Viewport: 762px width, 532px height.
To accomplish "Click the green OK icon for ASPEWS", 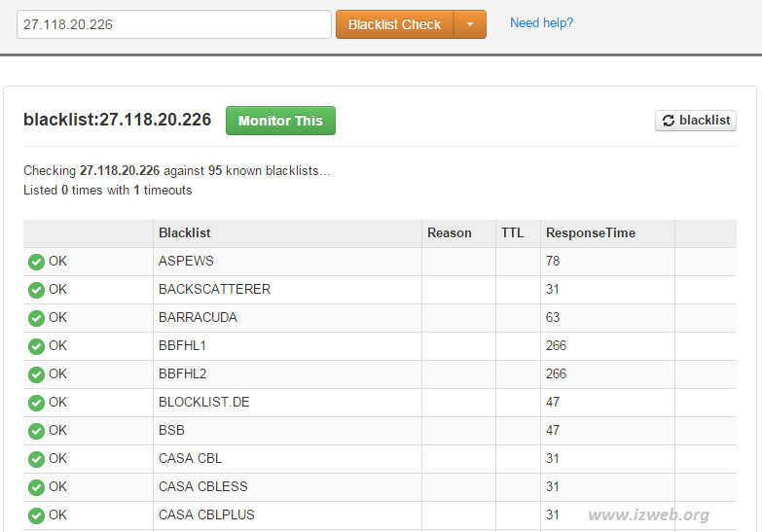I will tap(36, 262).
